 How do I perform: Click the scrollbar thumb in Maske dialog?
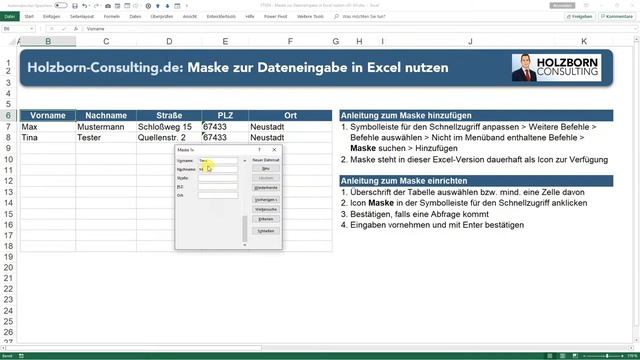pos(245,229)
